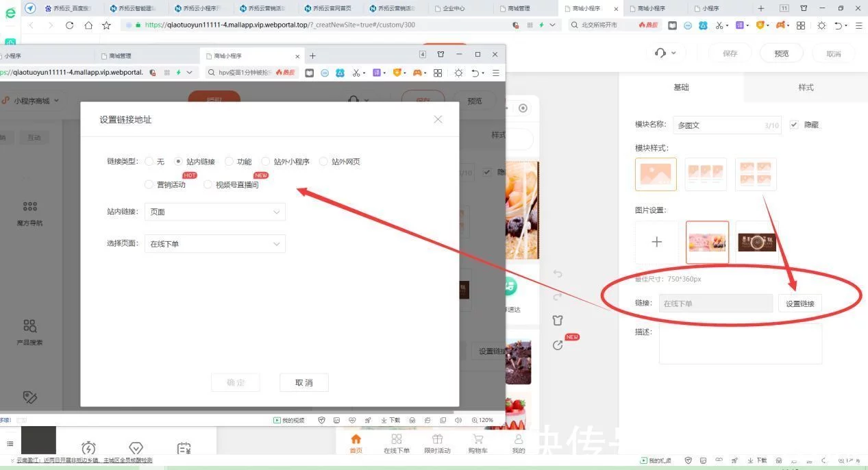The width and height of the screenshot is (868, 470).
Task: Expand the 选择页面 dropdown showing 在线下单
Action: pos(215,243)
